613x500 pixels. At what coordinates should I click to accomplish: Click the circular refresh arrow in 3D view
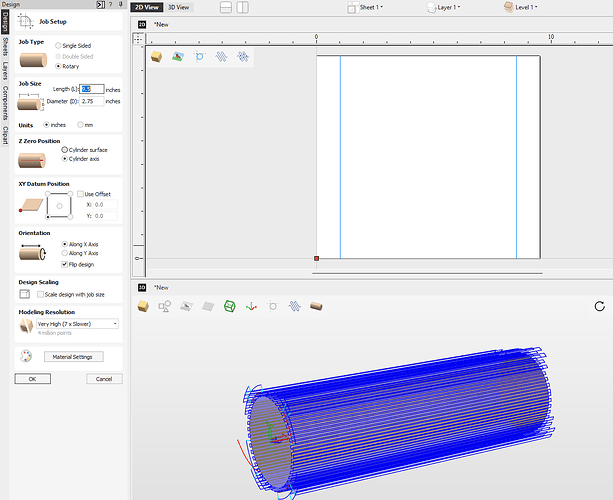(x=600, y=306)
